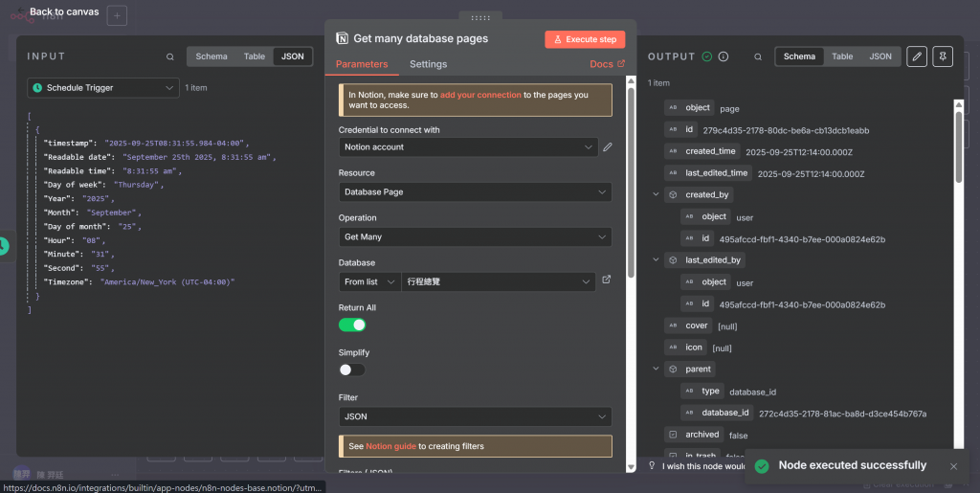
Task: Click the plus button near top left
Action: (117, 15)
